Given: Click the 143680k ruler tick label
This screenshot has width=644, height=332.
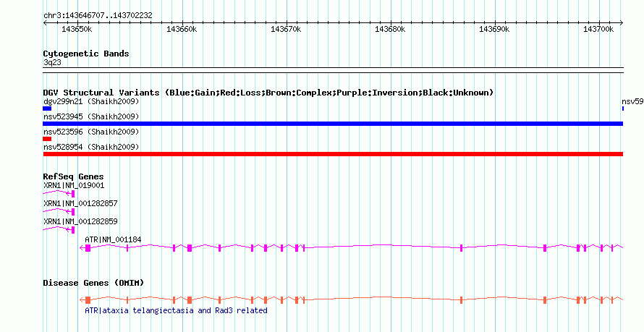Looking at the screenshot, I should 390,30.
